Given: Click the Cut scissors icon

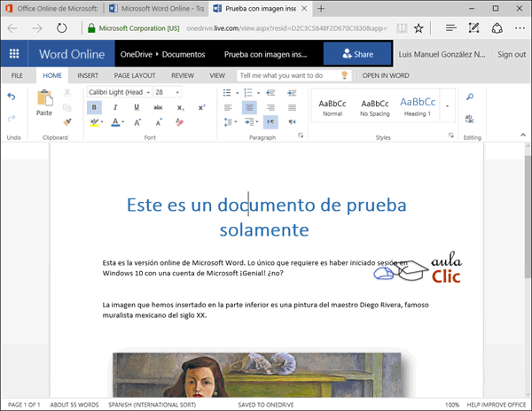Looking at the screenshot, I should point(67,92).
